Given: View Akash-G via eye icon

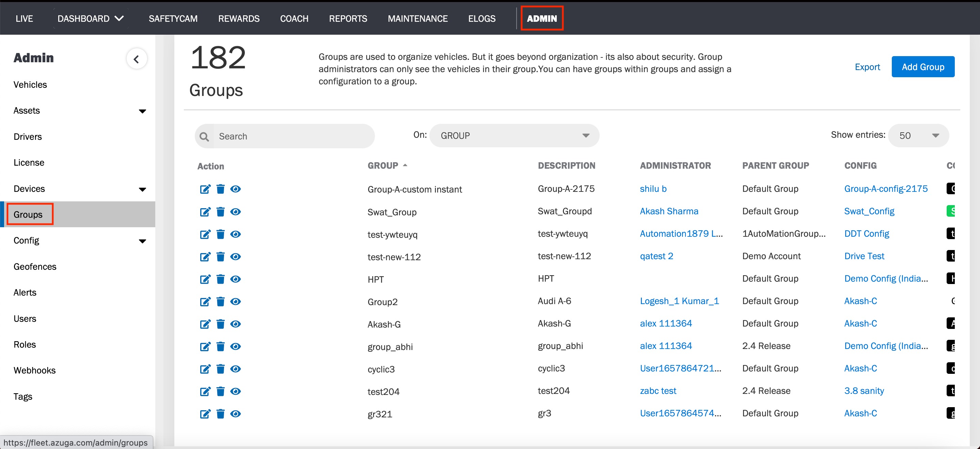Looking at the screenshot, I should [236, 323].
